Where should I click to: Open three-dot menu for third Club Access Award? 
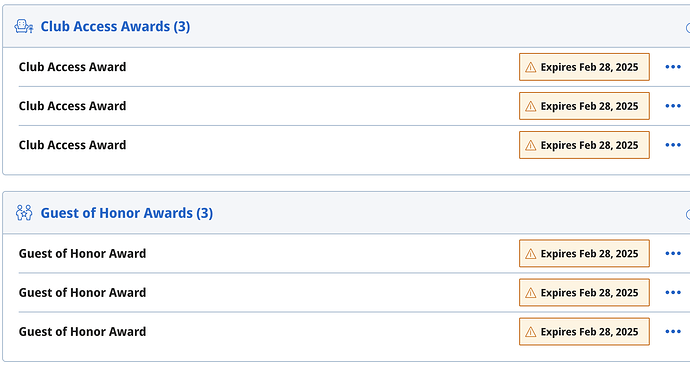pyautogui.click(x=673, y=145)
